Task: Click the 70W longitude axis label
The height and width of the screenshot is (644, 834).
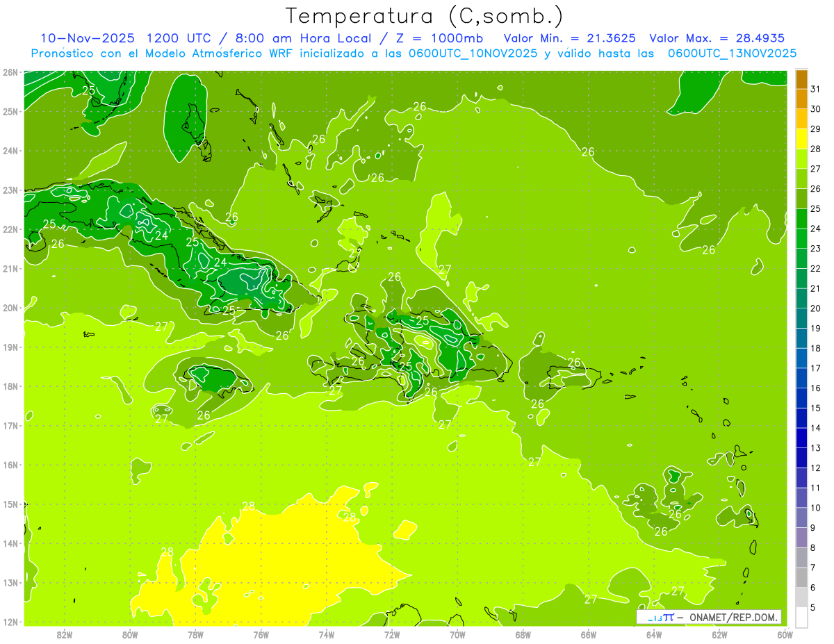Action: pos(457,634)
